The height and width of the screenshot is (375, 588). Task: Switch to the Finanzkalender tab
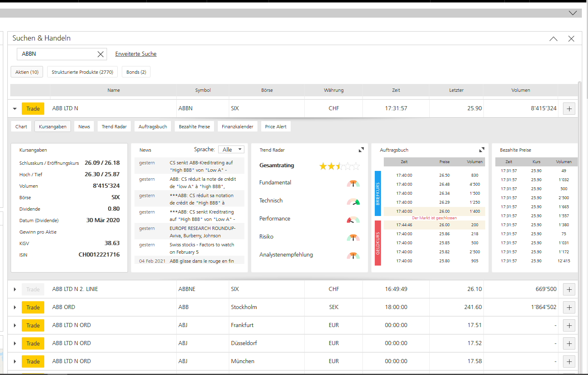point(237,127)
